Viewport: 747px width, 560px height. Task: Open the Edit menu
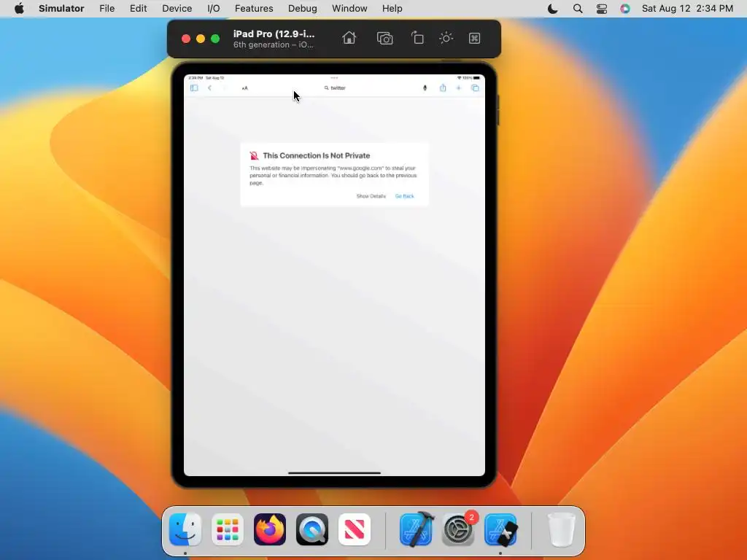click(138, 9)
